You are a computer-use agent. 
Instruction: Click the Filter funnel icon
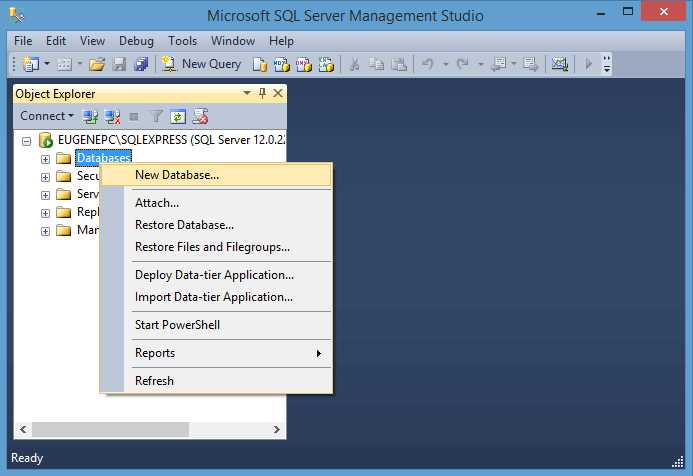tap(157, 116)
